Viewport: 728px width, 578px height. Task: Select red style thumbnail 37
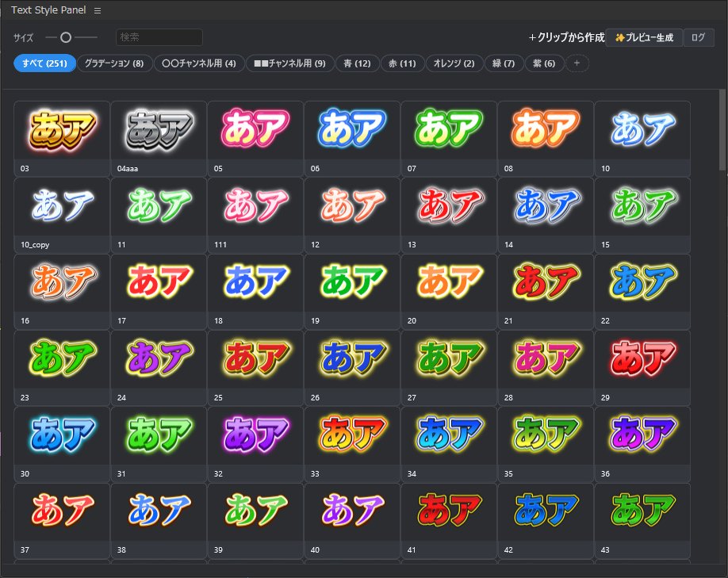(62, 521)
